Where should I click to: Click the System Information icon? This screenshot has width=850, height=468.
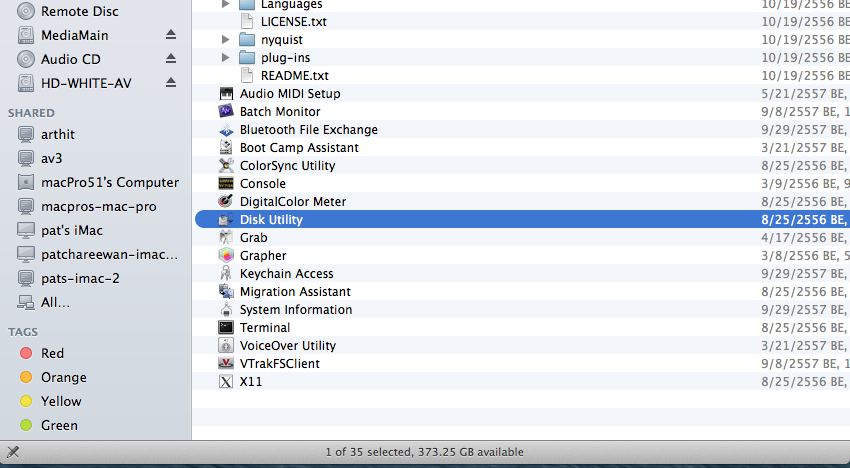pyautogui.click(x=226, y=310)
